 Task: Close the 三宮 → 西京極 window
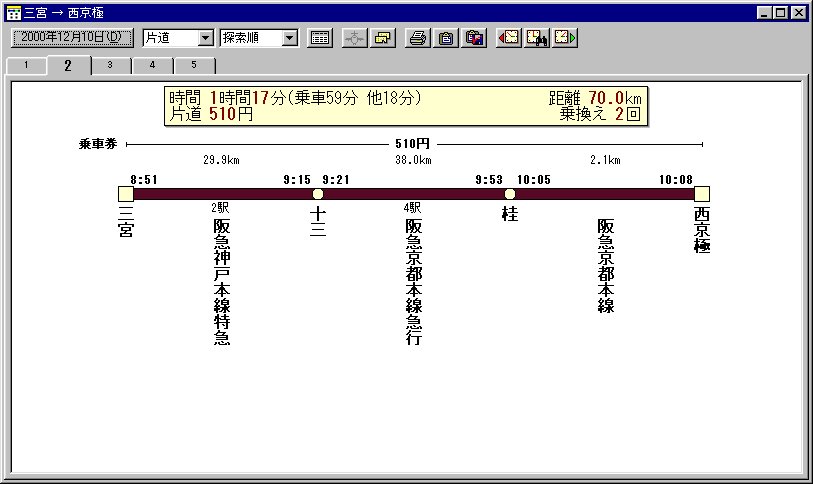(799, 13)
